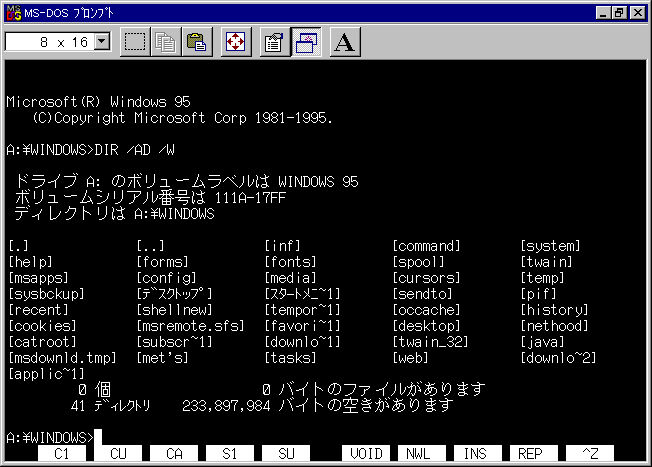Click the REP function key label
The width and height of the screenshot is (652, 467).
tap(533, 453)
